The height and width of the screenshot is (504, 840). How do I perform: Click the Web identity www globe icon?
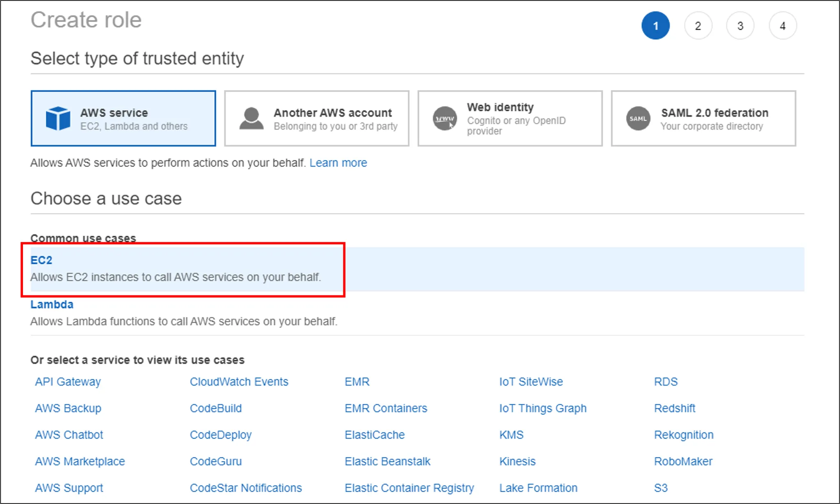(x=445, y=118)
